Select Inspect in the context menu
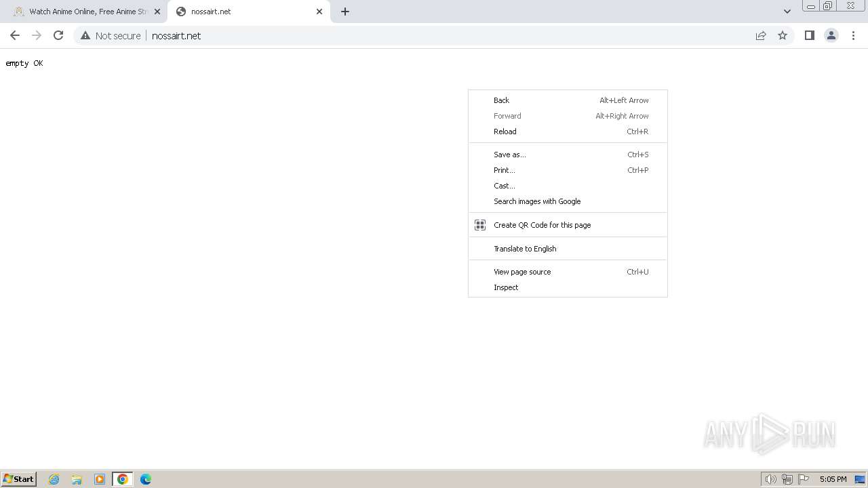Viewport: 868px width, 488px height. [x=568, y=287]
